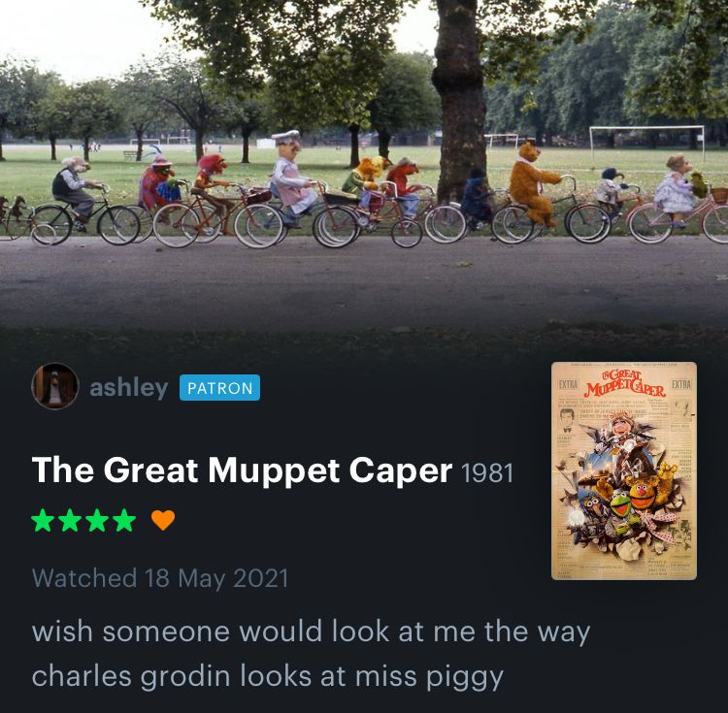Image resolution: width=728 pixels, height=713 pixels.
Task: Click the review text about charles grodin
Action: (311, 654)
